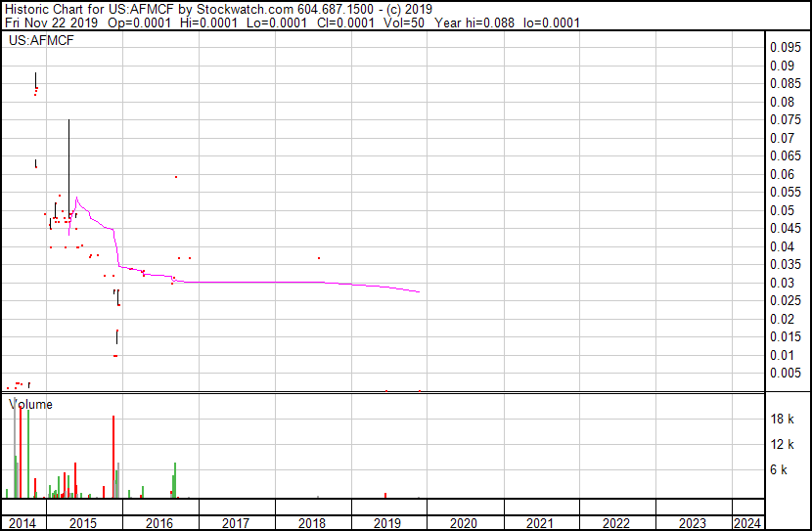Image resolution: width=812 pixels, height=531 pixels.
Task: Select the 0.05 price level label
Action: pyautogui.click(x=782, y=210)
